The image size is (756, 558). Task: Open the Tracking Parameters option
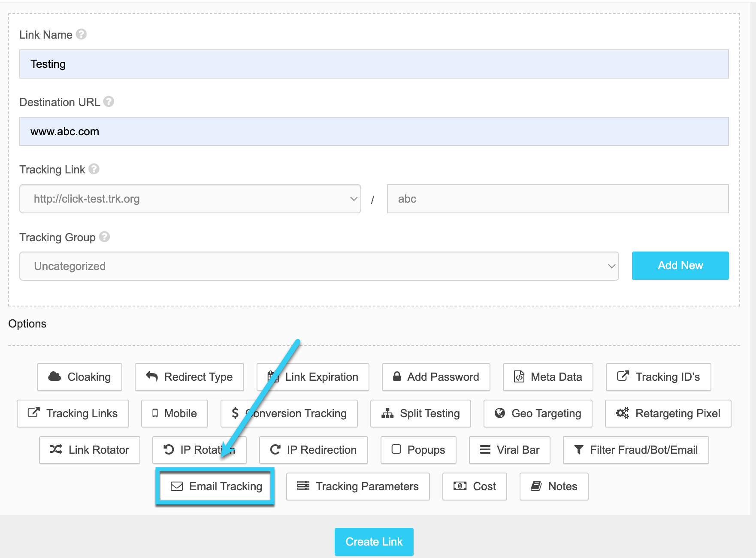pos(358,486)
